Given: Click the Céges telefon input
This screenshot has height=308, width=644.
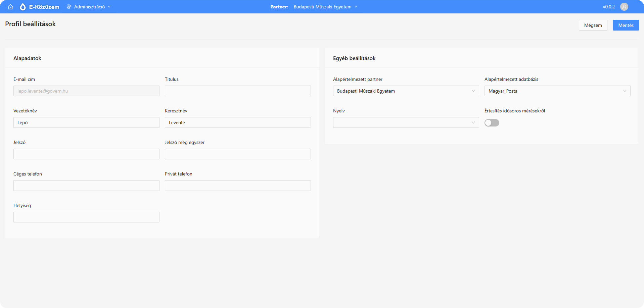Looking at the screenshot, I should coord(86,186).
